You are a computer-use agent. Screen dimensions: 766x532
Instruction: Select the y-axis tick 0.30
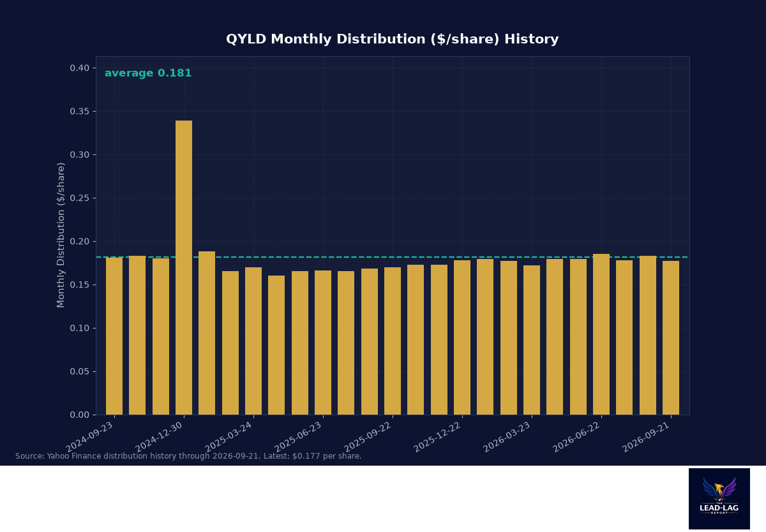click(x=79, y=155)
